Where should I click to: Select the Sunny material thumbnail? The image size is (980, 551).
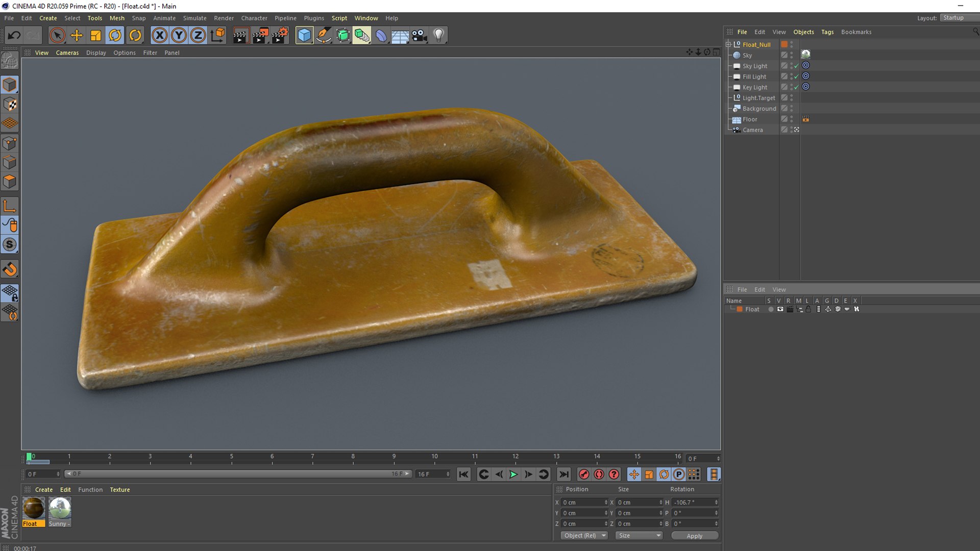pyautogui.click(x=60, y=512)
